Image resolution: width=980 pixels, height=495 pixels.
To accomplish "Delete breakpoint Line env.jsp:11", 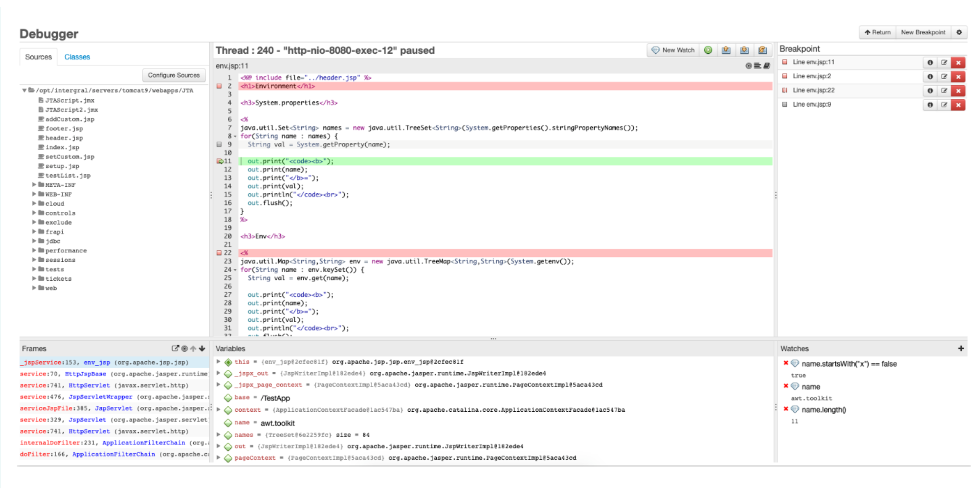I will (958, 62).
